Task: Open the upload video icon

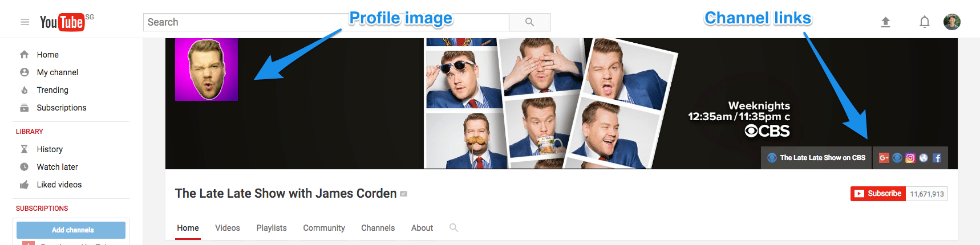Action: point(885,22)
